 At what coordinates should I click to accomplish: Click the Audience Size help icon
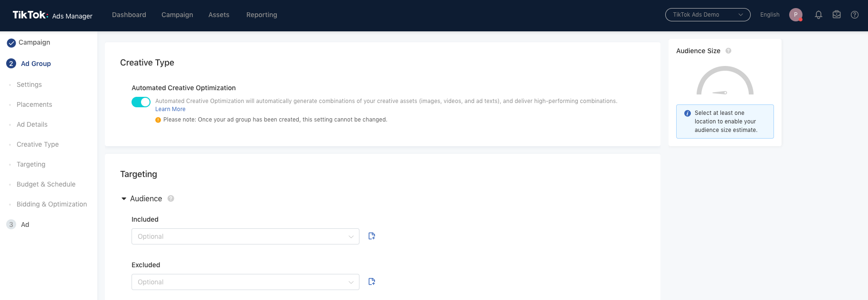pos(728,51)
